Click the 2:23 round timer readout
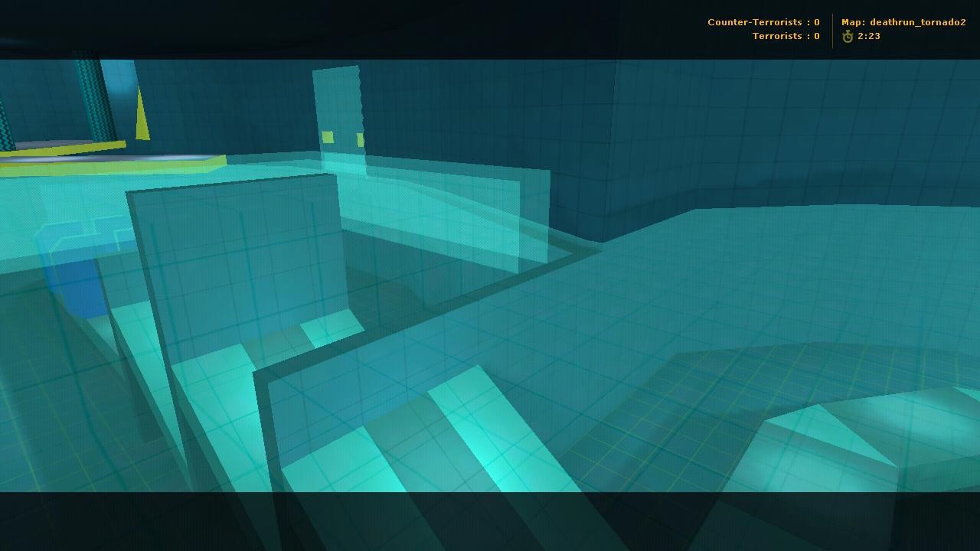Screen dimensions: 980x551 pos(869,36)
